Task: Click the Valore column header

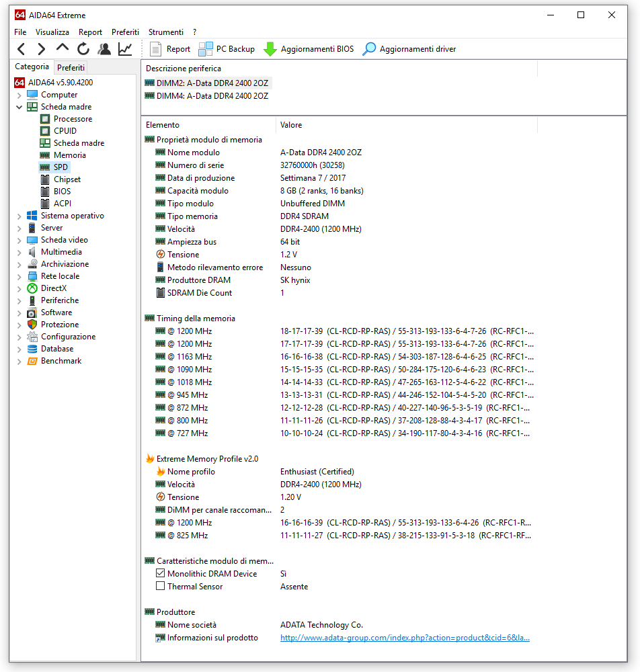Action: point(406,125)
